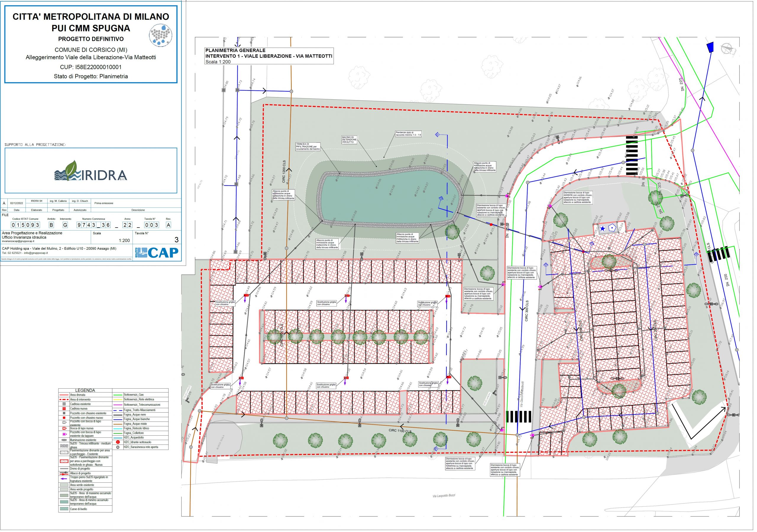
Task: Click the LEGENDA header
Action: pyautogui.click(x=85, y=391)
